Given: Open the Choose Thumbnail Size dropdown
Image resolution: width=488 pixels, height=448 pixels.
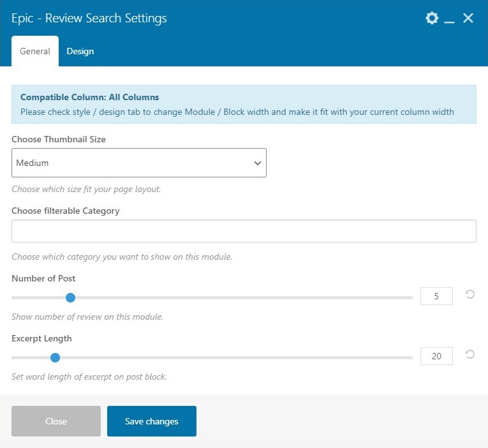Looking at the screenshot, I should point(138,163).
